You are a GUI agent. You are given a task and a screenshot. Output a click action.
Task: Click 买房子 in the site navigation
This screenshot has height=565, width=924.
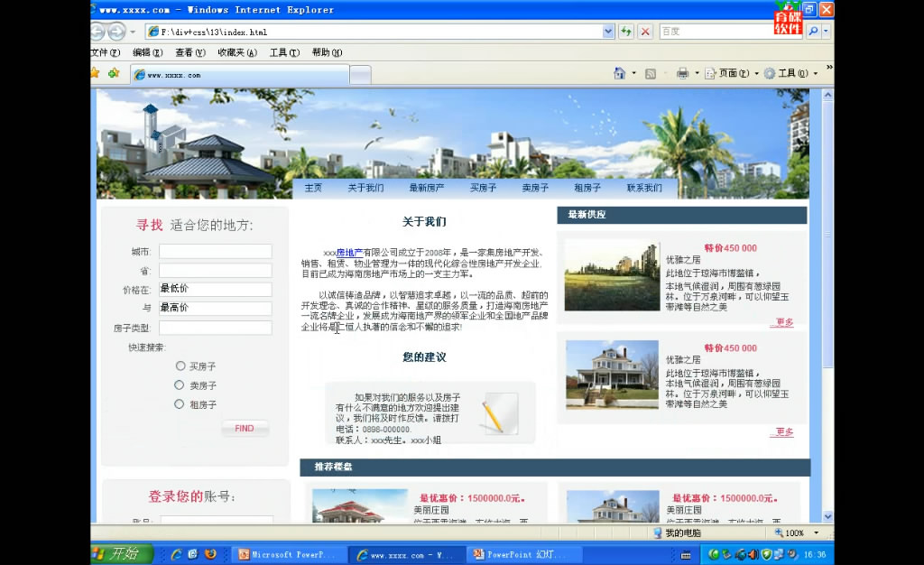click(484, 188)
